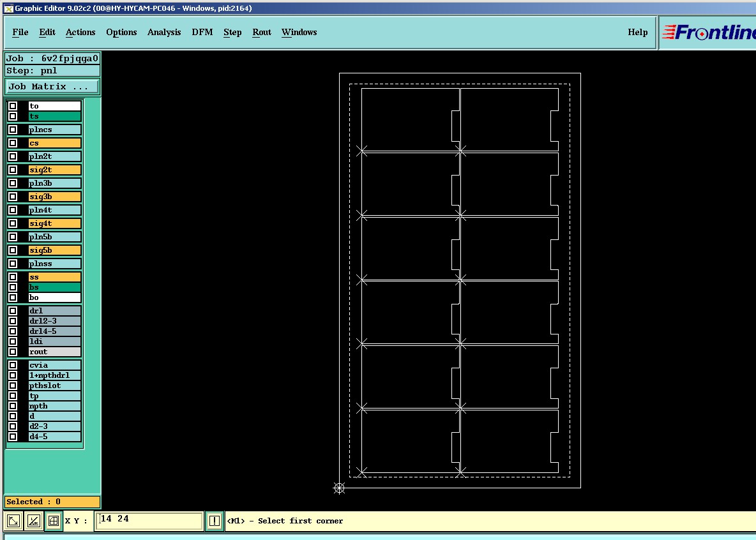Toggle the checkbox for layer drl
The image size is (756, 540).
pyautogui.click(x=13, y=311)
